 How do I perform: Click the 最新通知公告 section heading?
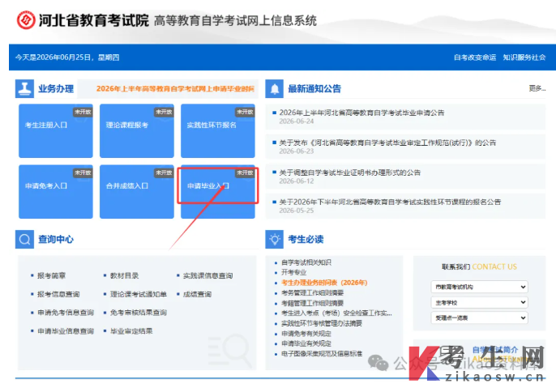coord(314,88)
